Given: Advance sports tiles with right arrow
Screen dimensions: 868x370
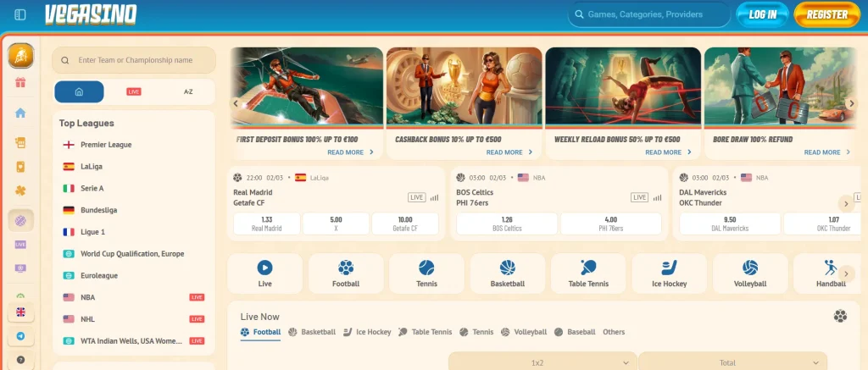Looking at the screenshot, I should coord(846,273).
